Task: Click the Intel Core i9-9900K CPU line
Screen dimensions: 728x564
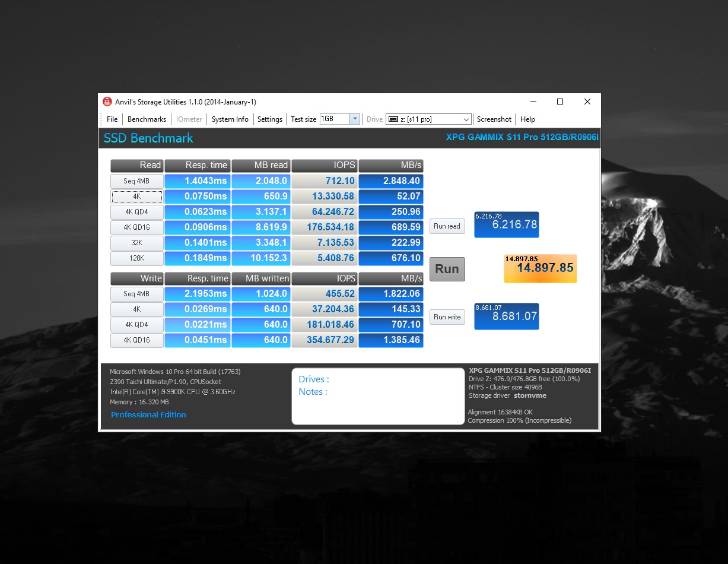Action: click(173, 392)
